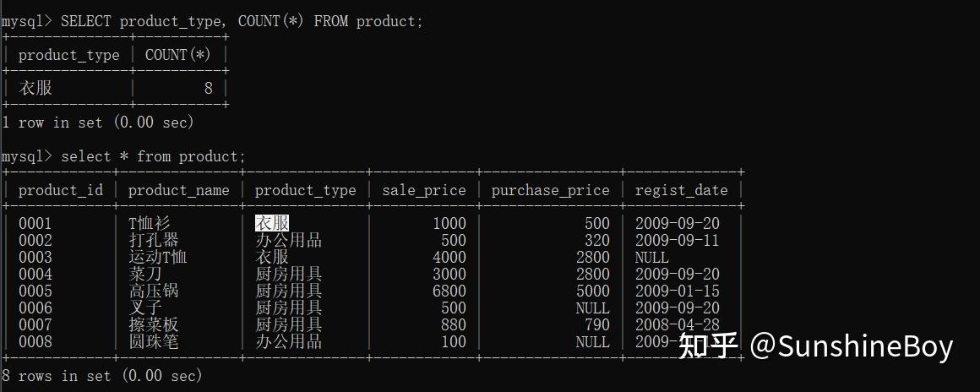Click the sale price value 6800
This screenshot has height=392, width=980.
coord(449,291)
